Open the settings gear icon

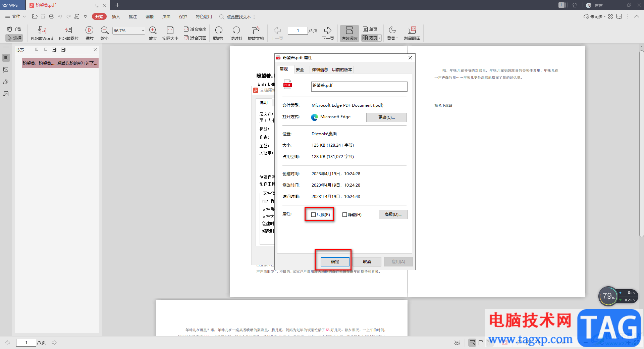(x=610, y=16)
